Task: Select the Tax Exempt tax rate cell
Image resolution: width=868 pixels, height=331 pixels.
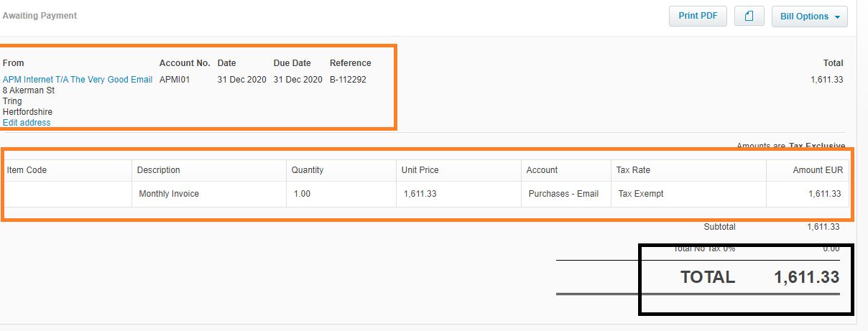Action: coord(688,194)
